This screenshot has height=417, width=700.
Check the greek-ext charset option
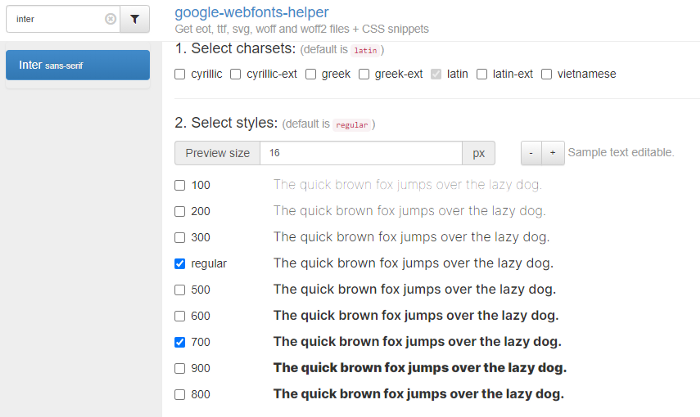364,74
